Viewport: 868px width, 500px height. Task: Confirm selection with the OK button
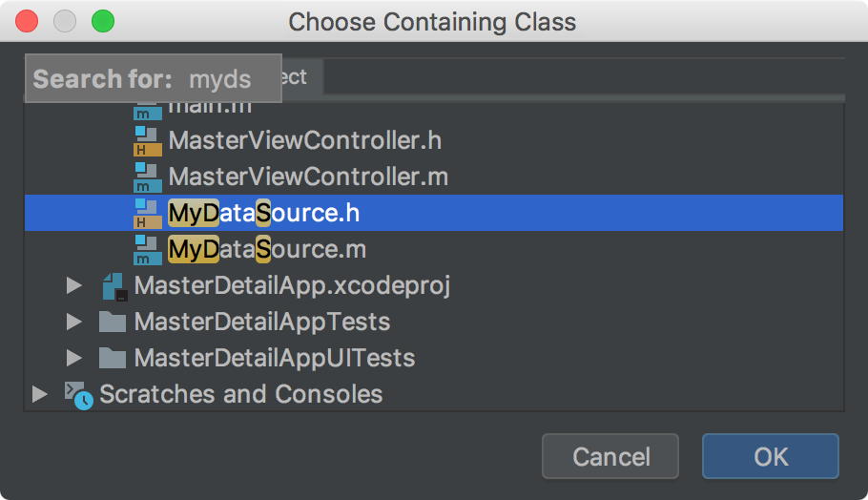[x=771, y=456]
